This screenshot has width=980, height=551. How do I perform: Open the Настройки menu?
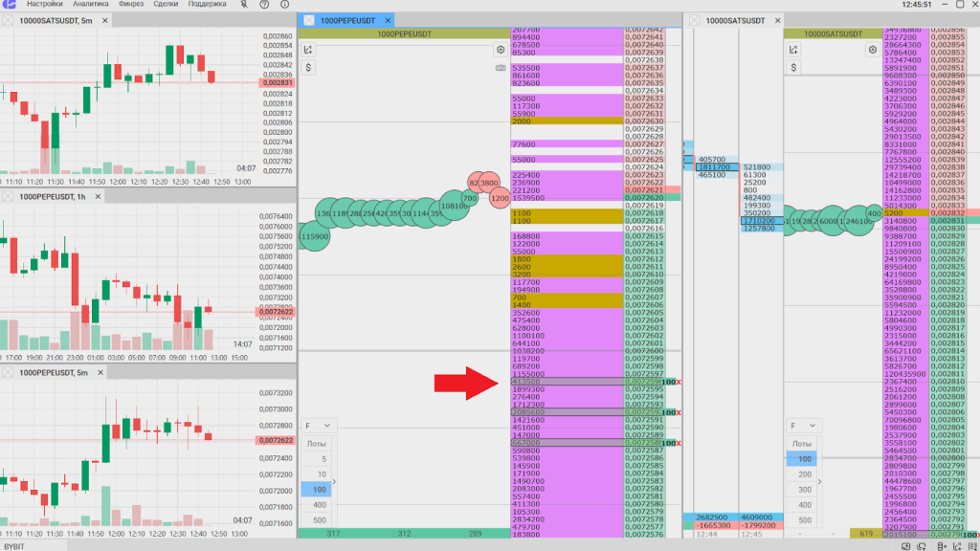coord(44,5)
